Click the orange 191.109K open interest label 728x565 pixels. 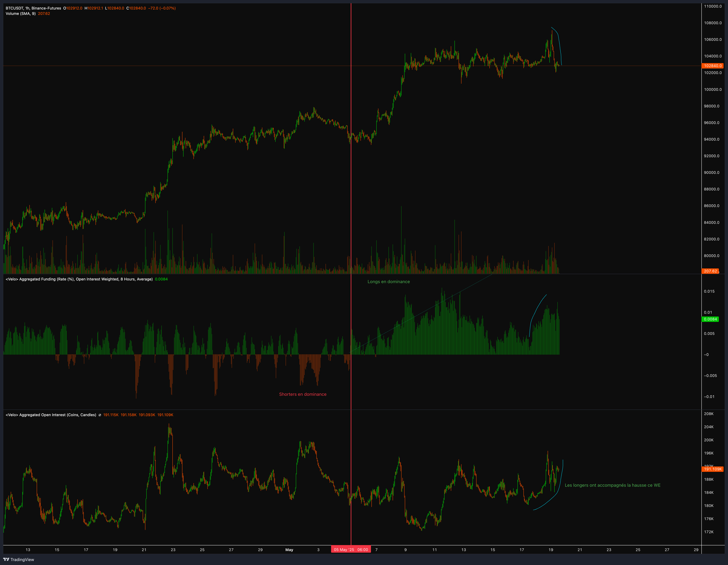712,469
